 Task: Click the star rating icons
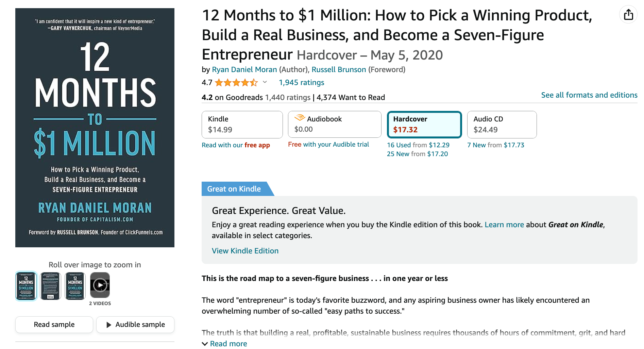pos(236,82)
